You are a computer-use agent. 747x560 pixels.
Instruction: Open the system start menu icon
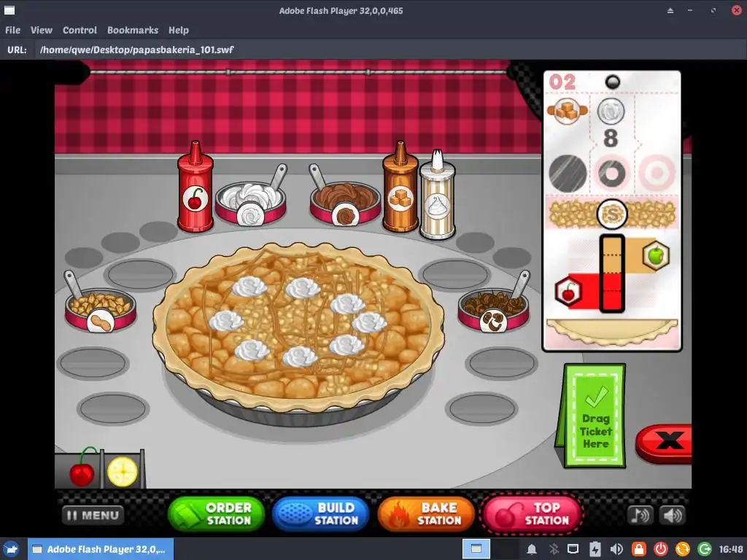point(12,550)
